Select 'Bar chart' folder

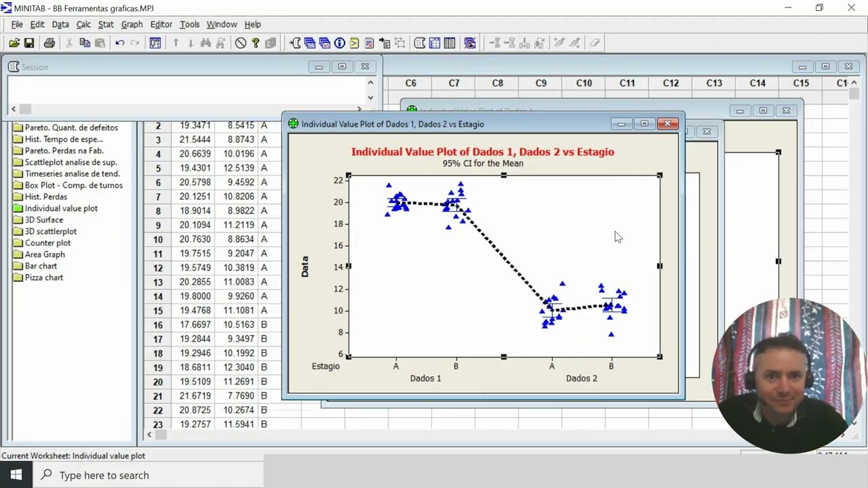click(41, 266)
